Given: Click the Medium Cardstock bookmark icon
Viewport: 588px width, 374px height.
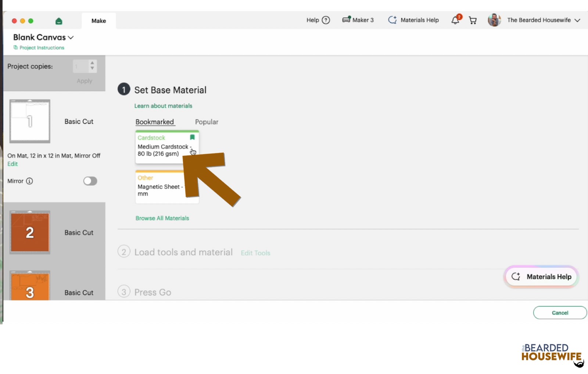Looking at the screenshot, I should (x=192, y=137).
